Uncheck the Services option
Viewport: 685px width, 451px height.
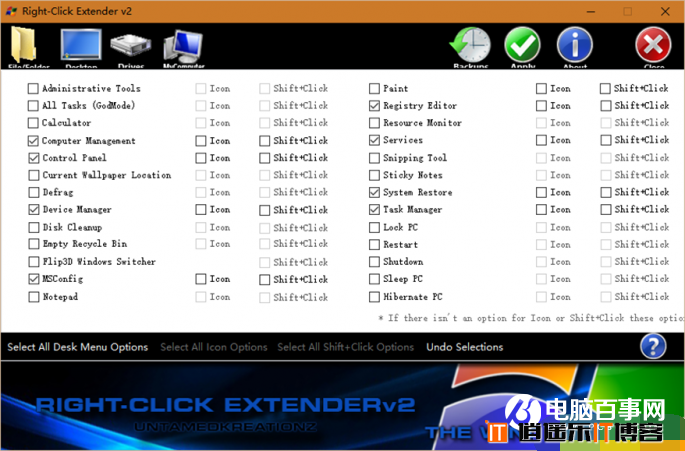pos(374,140)
